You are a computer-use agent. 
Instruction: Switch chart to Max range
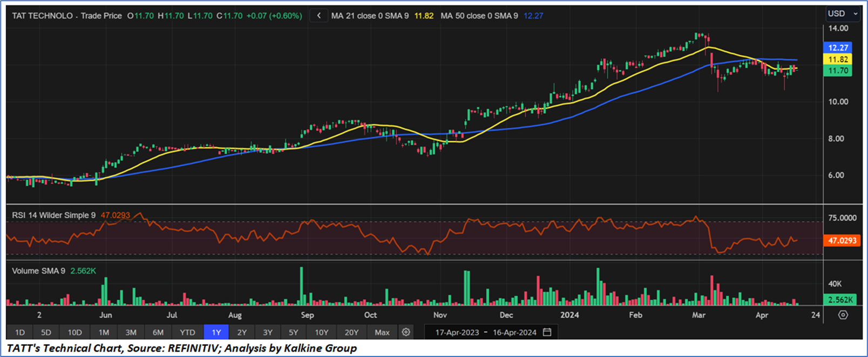382,332
